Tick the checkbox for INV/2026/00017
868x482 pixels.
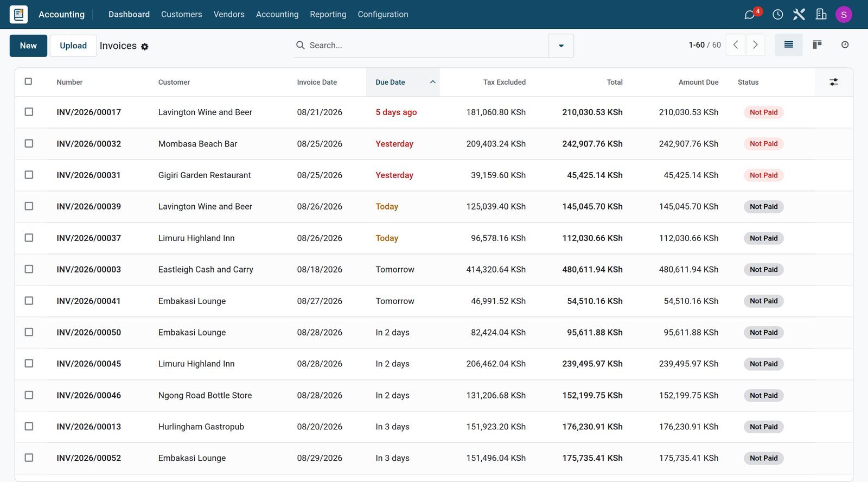(x=29, y=112)
